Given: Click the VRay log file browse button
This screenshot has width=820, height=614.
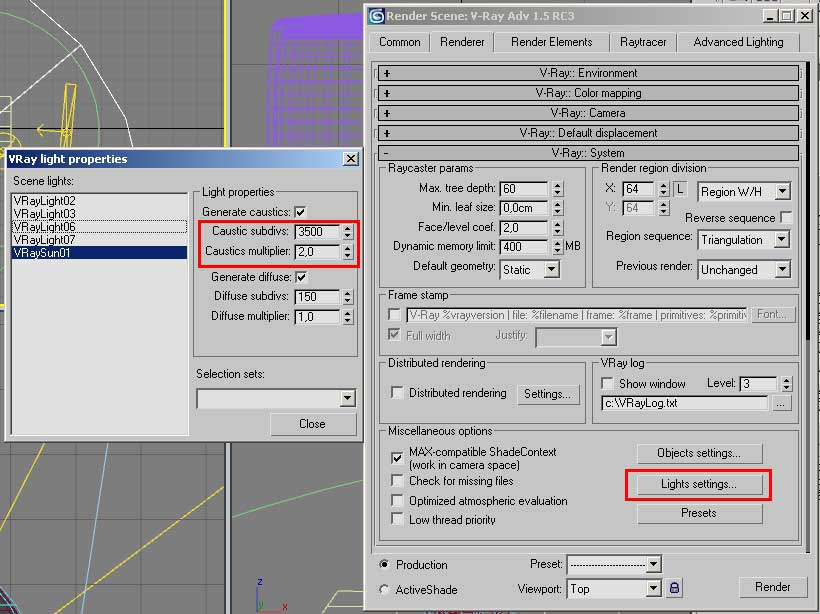Looking at the screenshot, I should pyautogui.click(x=781, y=403).
